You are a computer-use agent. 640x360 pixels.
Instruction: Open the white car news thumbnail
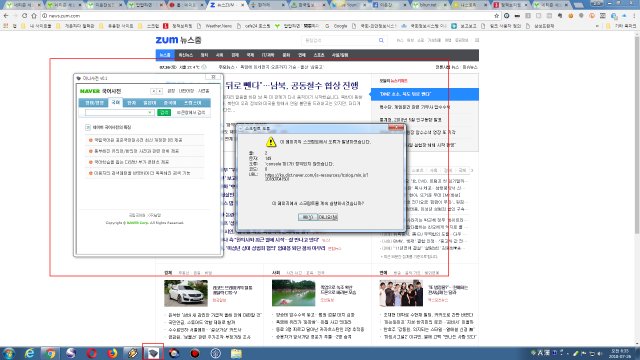[186, 293]
